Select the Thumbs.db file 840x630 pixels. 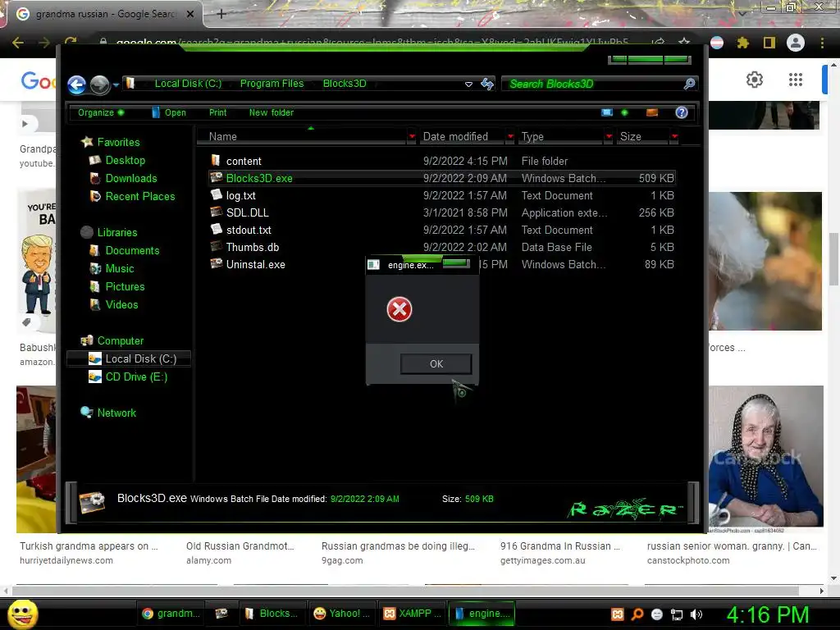pyautogui.click(x=442, y=247)
